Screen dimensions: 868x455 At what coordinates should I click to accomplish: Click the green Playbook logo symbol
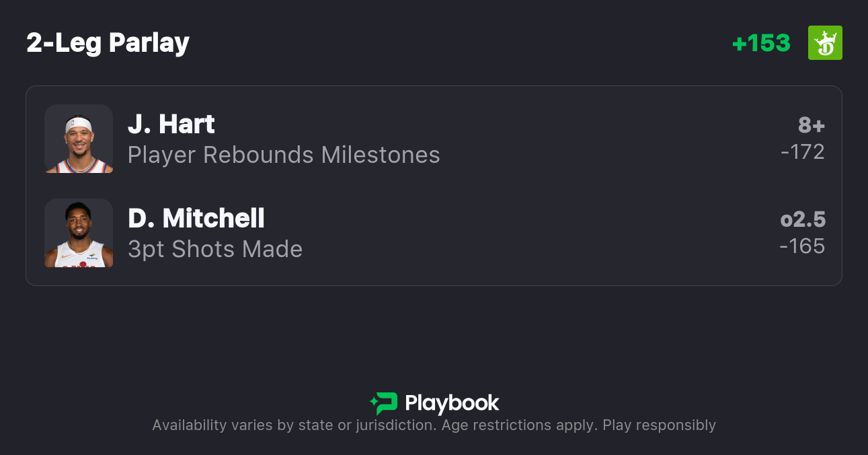pos(384,403)
